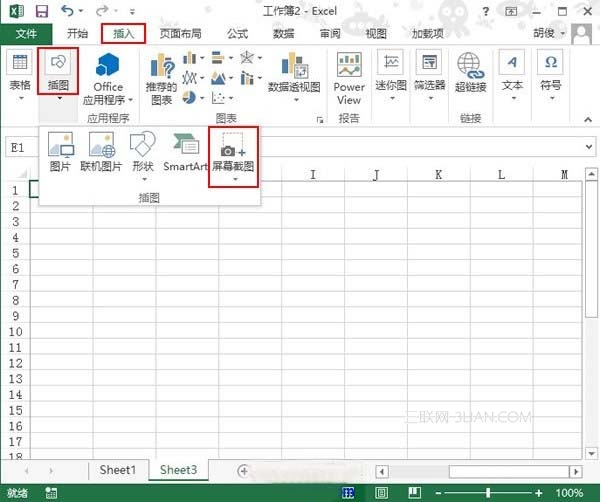Open 文本 text group button
This screenshot has height=502, width=601.
click(x=512, y=76)
